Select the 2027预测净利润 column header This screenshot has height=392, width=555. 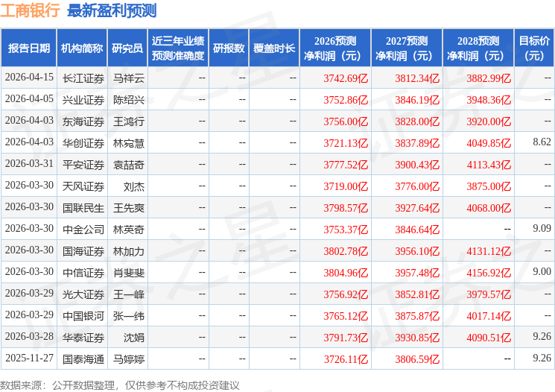pos(407,48)
